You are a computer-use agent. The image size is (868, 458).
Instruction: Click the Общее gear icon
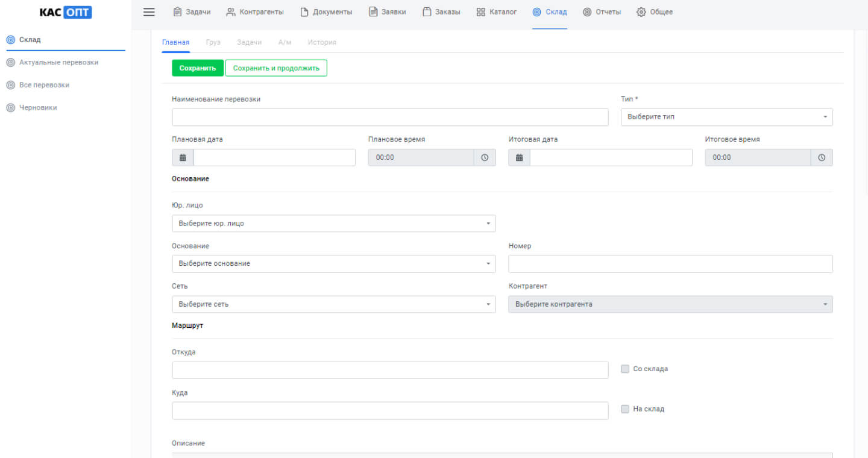(641, 12)
